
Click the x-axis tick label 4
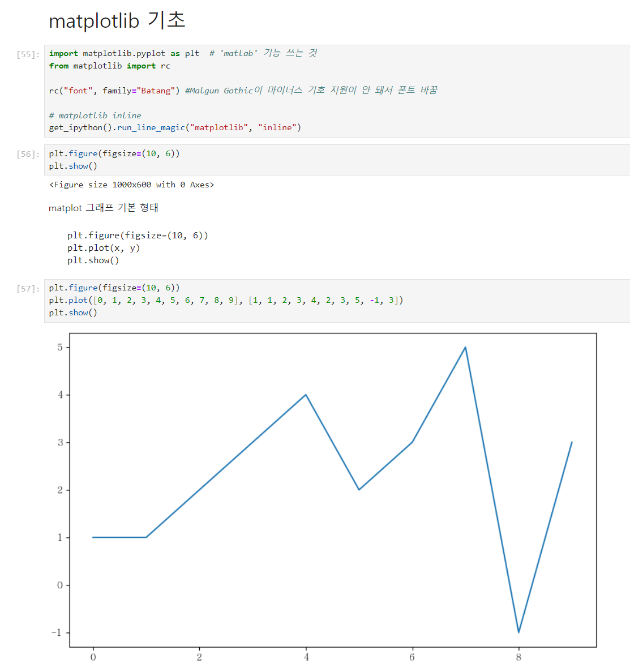click(x=306, y=657)
